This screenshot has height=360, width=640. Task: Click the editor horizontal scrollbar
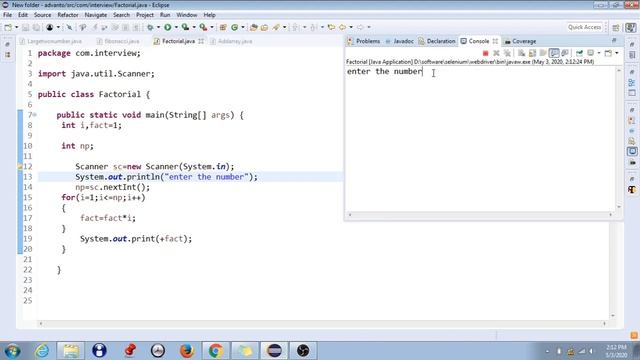[322, 323]
